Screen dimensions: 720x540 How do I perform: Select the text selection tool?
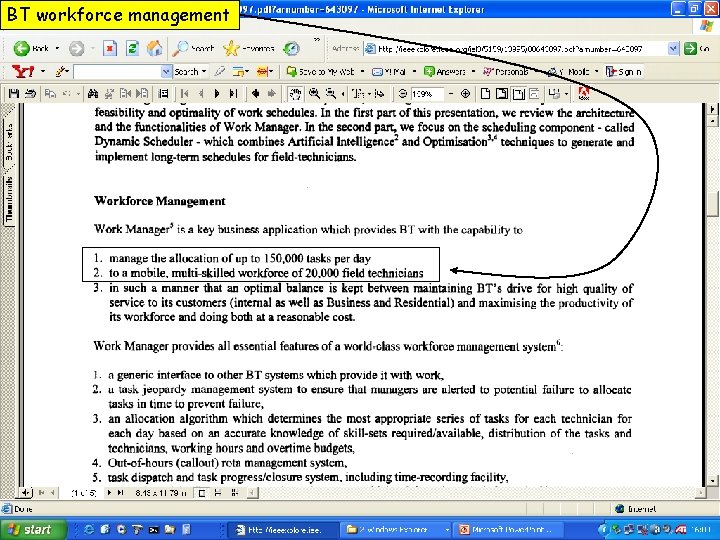358,94
